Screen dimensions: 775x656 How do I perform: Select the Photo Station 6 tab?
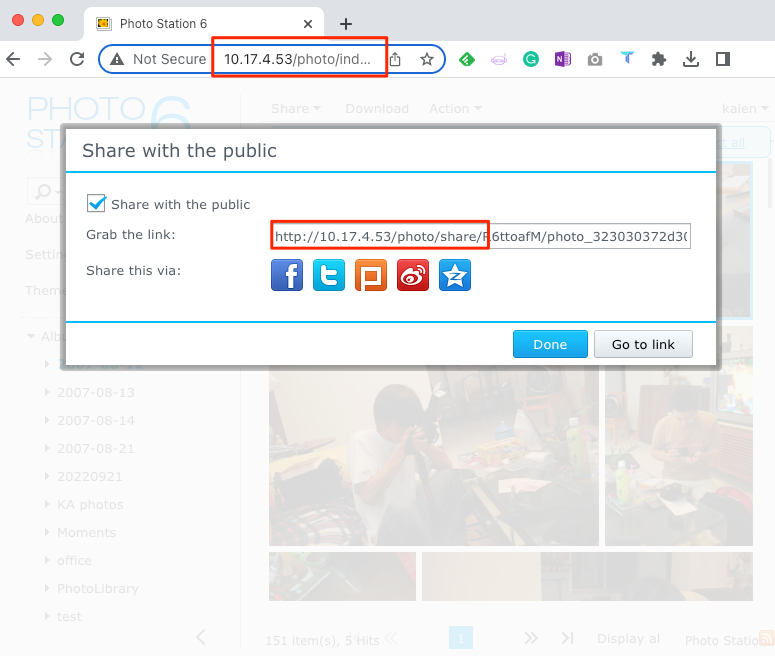pos(204,24)
